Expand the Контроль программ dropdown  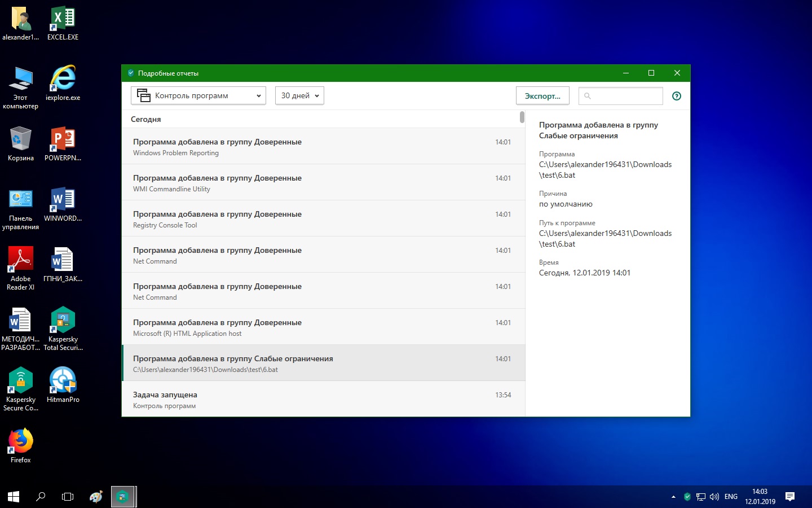coord(198,96)
